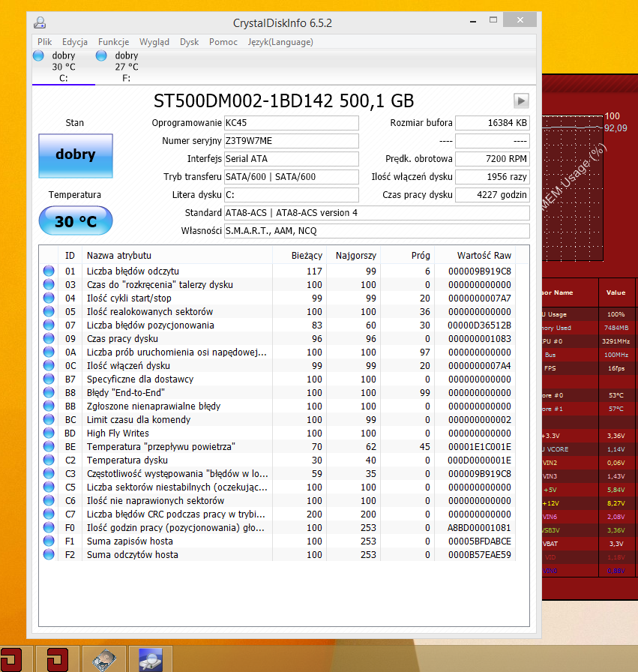Viewport: 638px width, 672px height.
Task: Click raw value 000009B919C8 of attribute 01
Action: tap(480, 271)
